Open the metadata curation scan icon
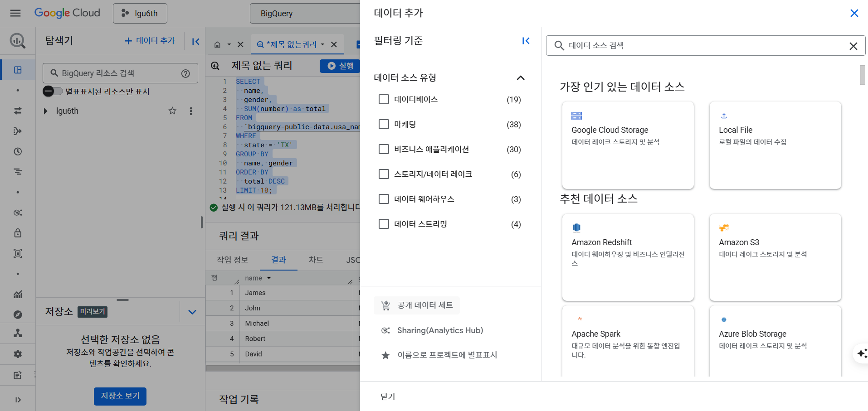 (18, 253)
